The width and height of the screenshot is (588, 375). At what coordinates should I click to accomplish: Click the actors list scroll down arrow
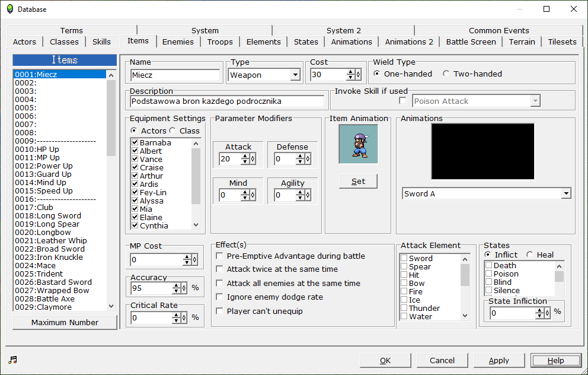pyautogui.click(x=196, y=225)
